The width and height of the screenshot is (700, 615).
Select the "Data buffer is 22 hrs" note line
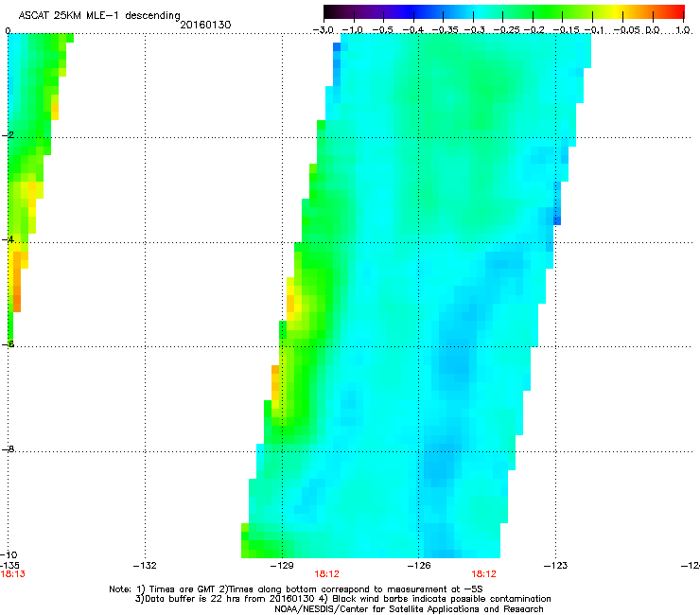pyautogui.click(x=342, y=599)
